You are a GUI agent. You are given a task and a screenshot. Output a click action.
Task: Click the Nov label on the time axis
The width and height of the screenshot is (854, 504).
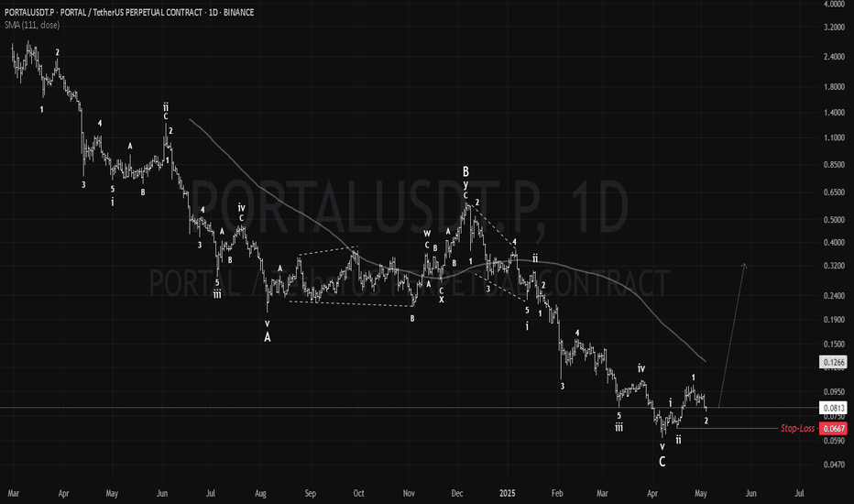[x=409, y=494]
